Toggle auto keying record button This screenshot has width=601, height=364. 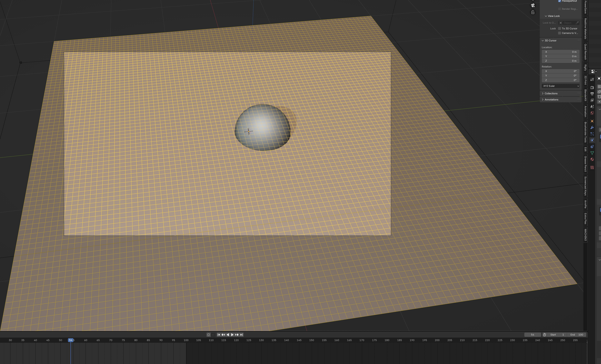click(209, 335)
